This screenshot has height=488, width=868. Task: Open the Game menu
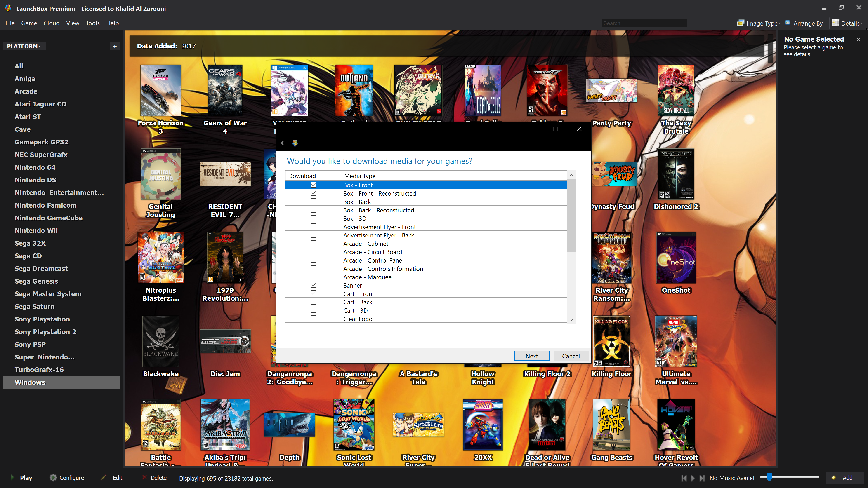(x=29, y=23)
